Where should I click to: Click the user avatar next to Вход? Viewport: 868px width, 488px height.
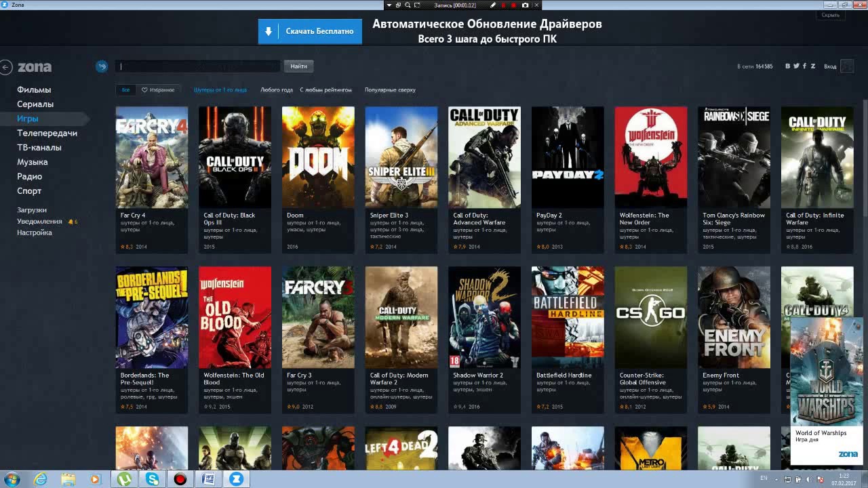click(846, 66)
